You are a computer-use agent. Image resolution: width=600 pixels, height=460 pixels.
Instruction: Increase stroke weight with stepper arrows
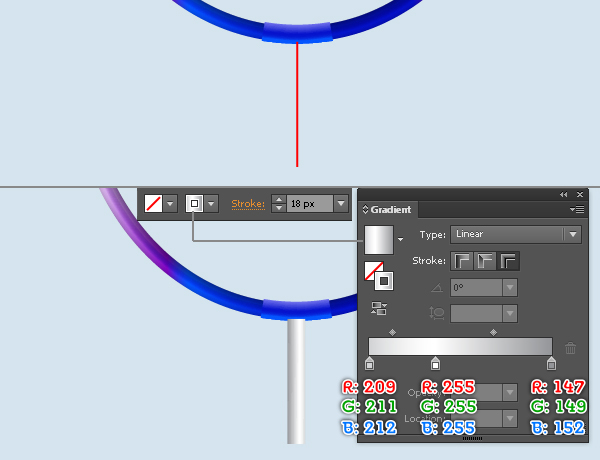pos(279,199)
